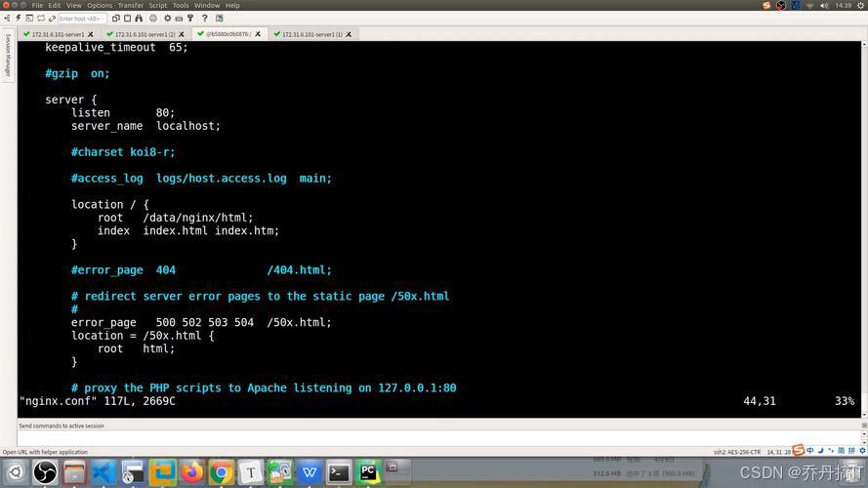Viewport: 868px width, 488px height.
Task: Close the @b5880c0b0876:/ tab
Action: click(258, 34)
